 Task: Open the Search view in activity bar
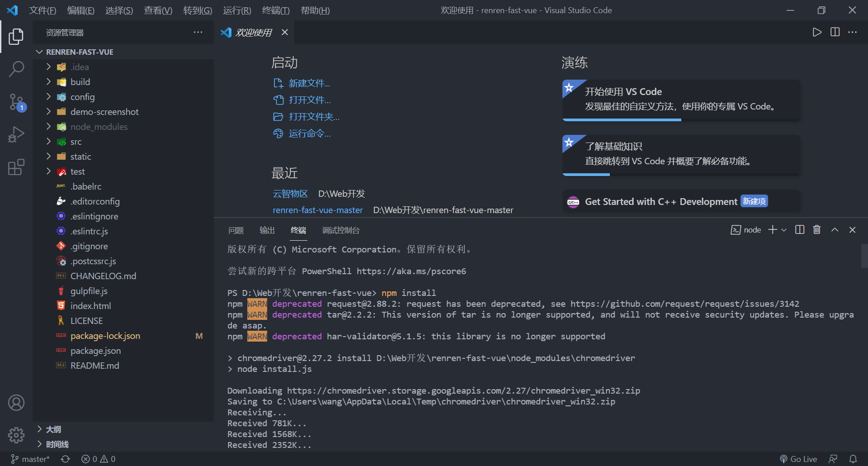[16, 69]
